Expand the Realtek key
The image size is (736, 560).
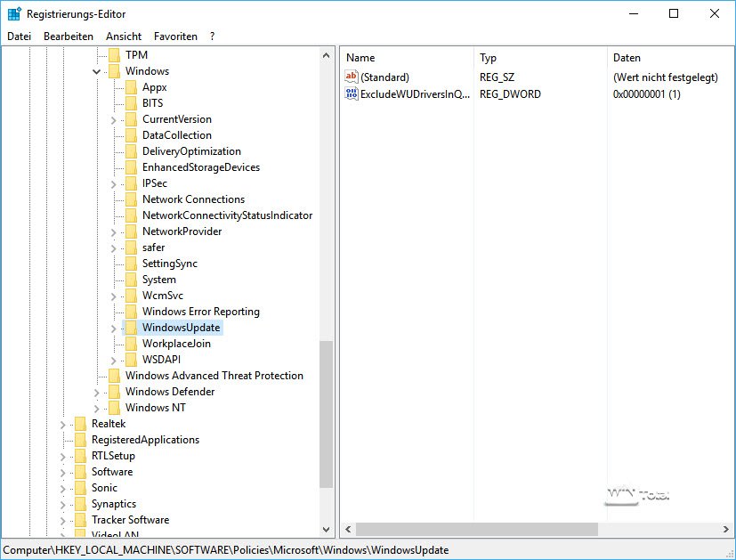62,425
